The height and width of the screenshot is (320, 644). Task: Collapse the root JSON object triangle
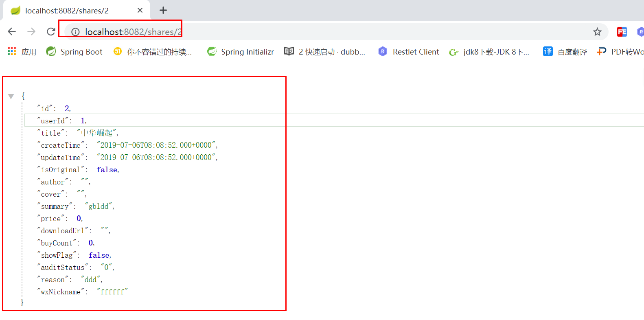coord(11,96)
